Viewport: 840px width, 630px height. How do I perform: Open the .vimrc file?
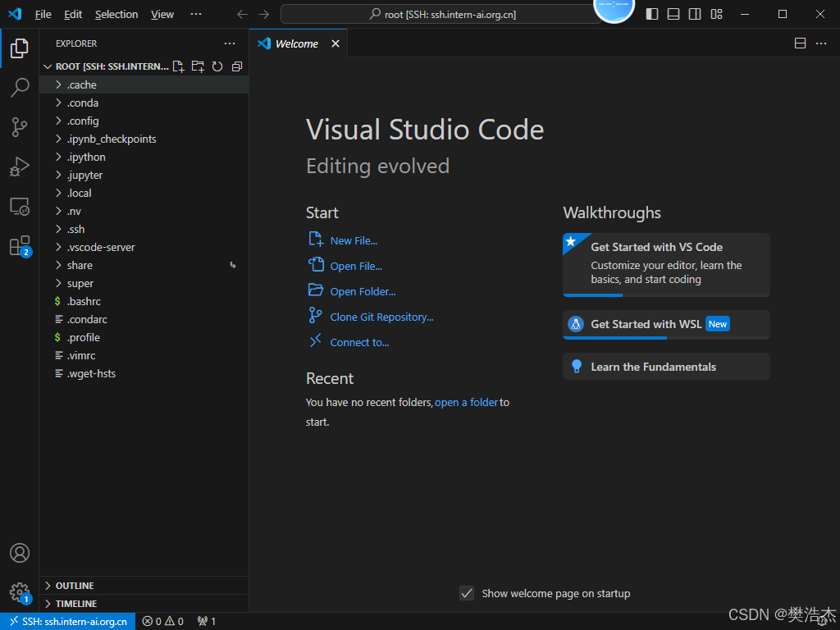144,355
